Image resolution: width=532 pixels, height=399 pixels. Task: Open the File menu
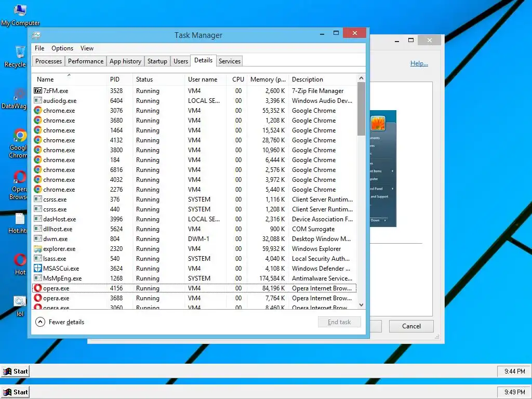click(x=39, y=48)
